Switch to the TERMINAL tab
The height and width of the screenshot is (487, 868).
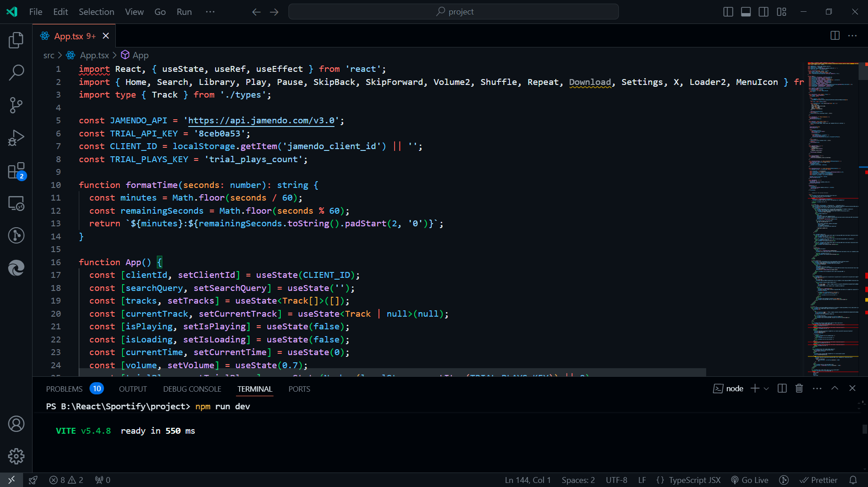pyautogui.click(x=255, y=389)
